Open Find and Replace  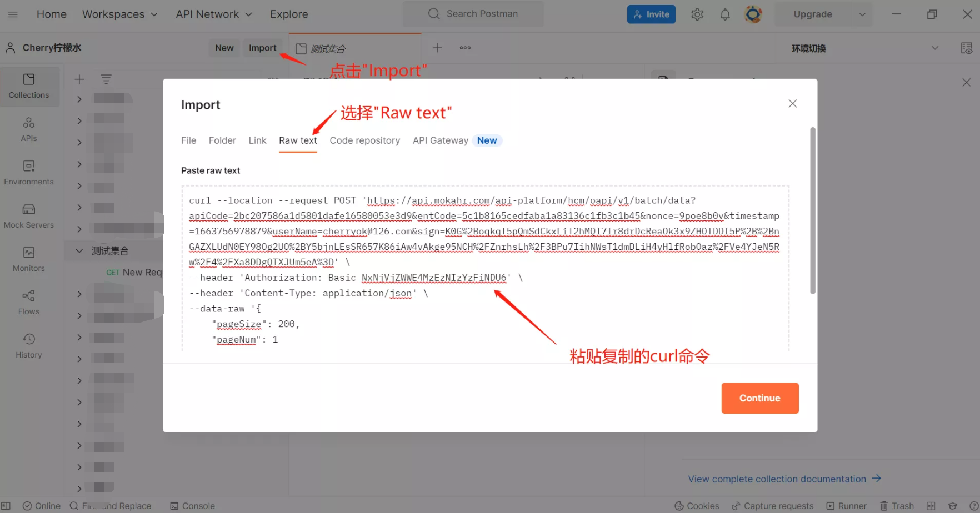(111, 506)
